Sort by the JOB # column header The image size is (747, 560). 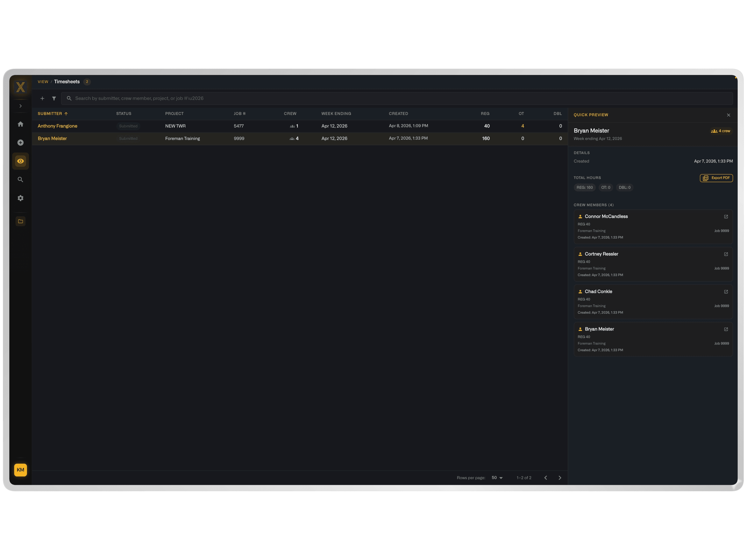pyautogui.click(x=239, y=114)
